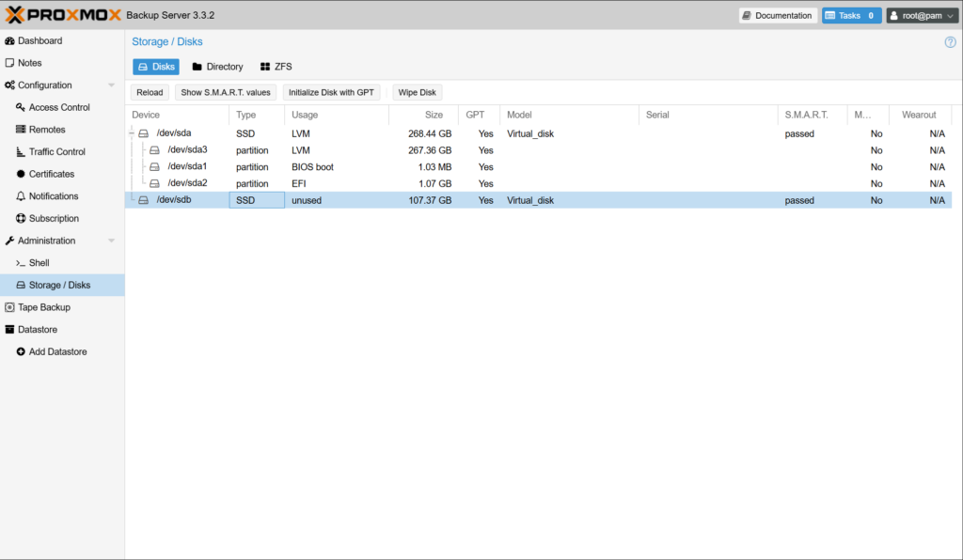Image resolution: width=963 pixels, height=560 pixels.
Task: Switch to the Directory tab
Action: [x=217, y=67]
